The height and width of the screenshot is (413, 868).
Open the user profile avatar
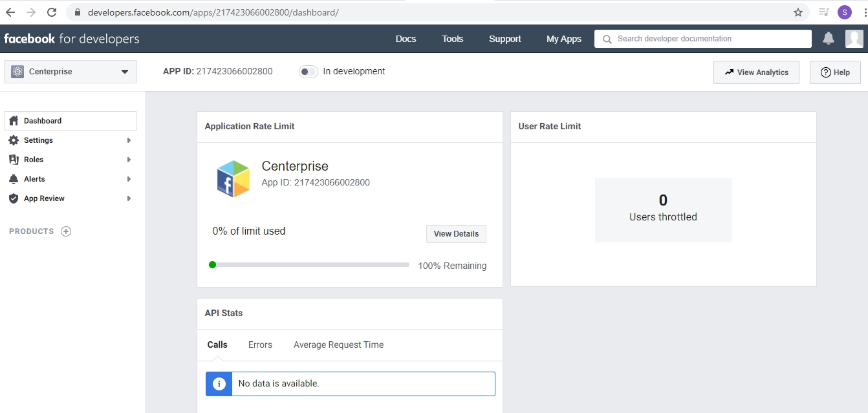click(x=854, y=39)
